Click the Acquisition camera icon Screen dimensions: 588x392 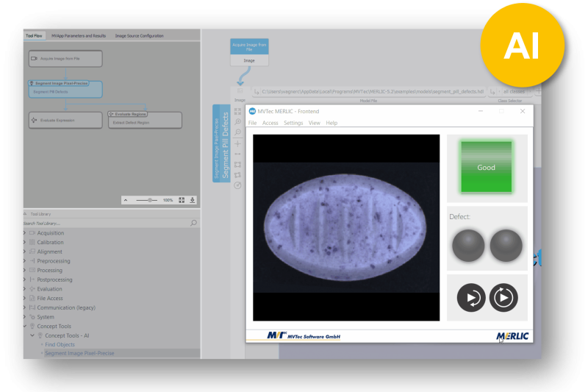click(32, 233)
